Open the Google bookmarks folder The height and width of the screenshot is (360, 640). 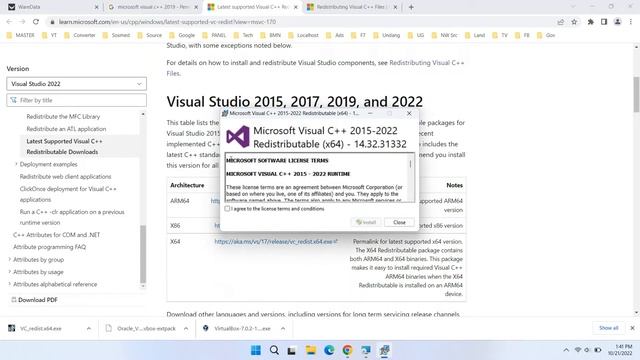(x=182, y=35)
